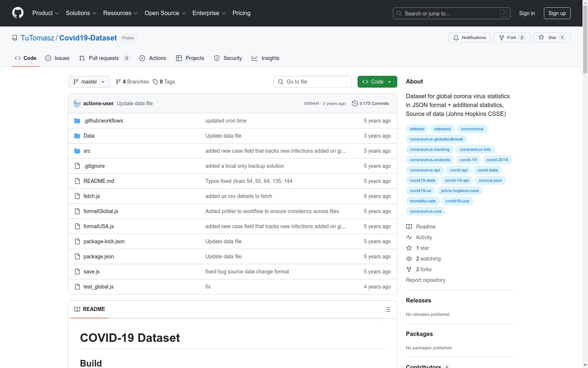Open the README outline list icon

click(x=387, y=309)
